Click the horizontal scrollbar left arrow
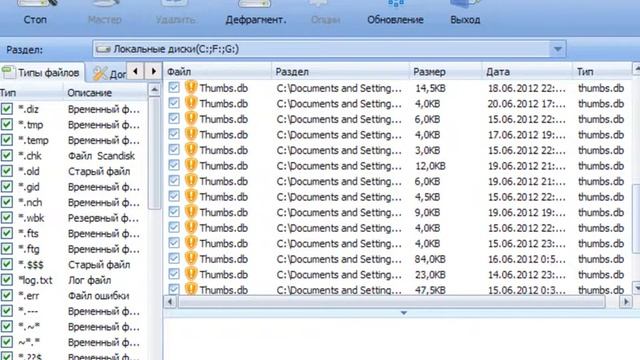The image size is (640, 360). click(170, 302)
